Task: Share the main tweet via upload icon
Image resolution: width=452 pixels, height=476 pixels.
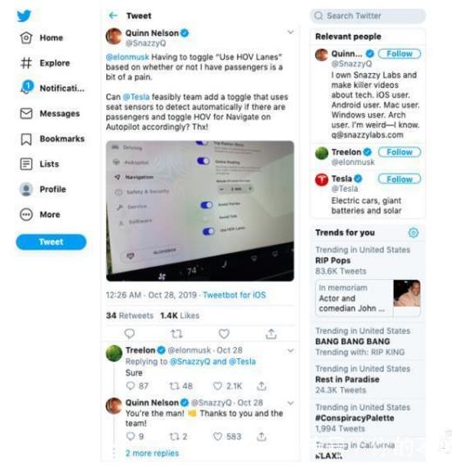Action: pyautogui.click(x=271, y=334)
